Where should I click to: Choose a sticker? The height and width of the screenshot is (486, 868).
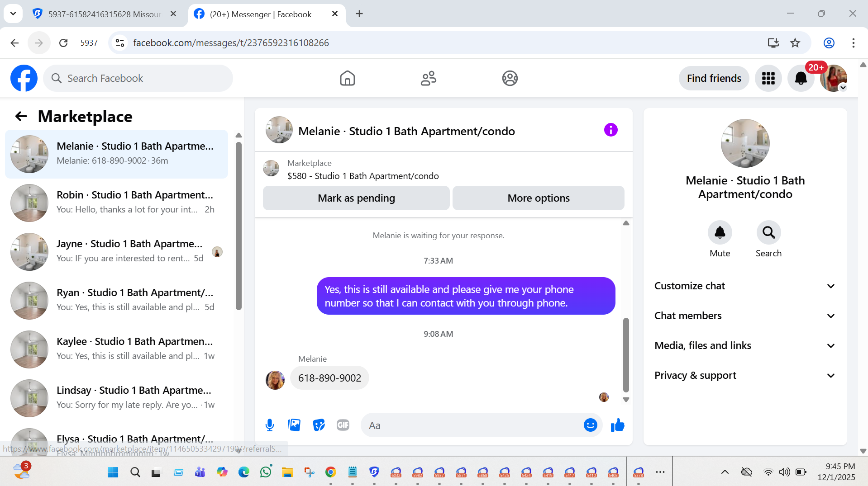tap(319, 425)
